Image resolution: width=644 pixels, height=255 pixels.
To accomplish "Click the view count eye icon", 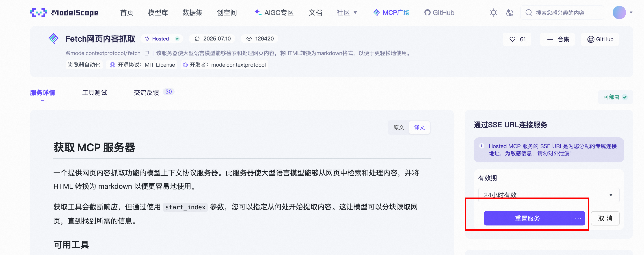I will click(249, 39).
